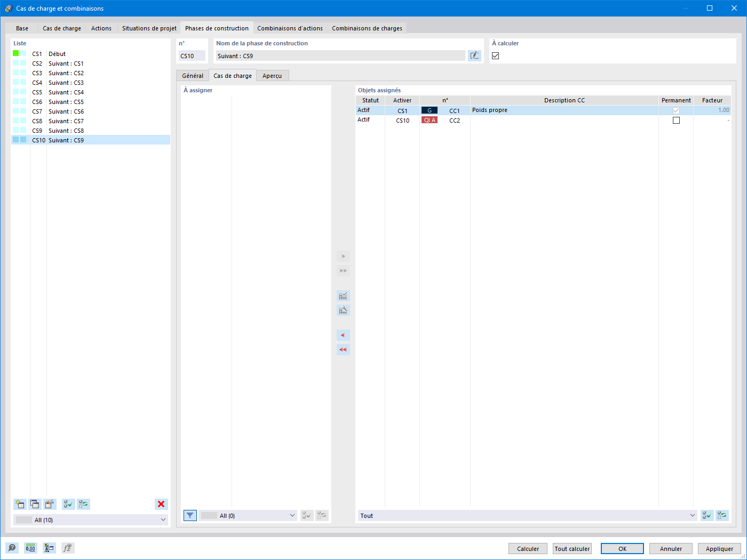Click the phase name field Suivant : CS9
Screen dimensions: 747x560
coord(340,56)
